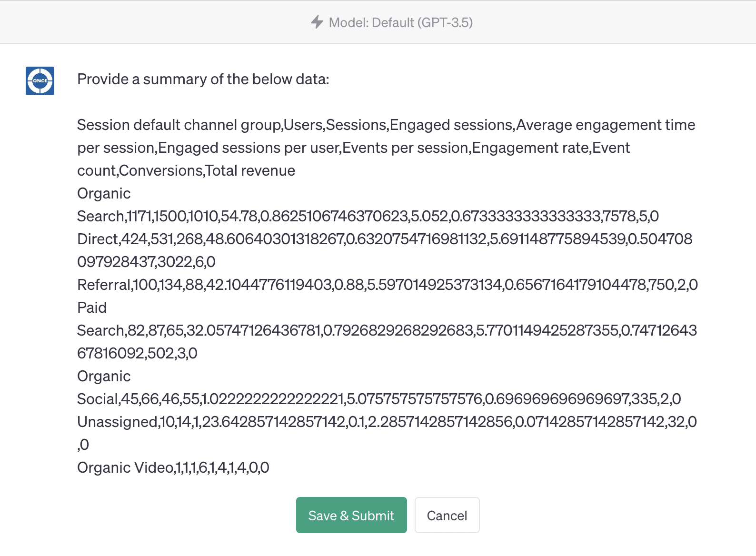Click the Model: Default (GPT-3.5) label
Screen dimensions: 756x556
click(400, 22)
